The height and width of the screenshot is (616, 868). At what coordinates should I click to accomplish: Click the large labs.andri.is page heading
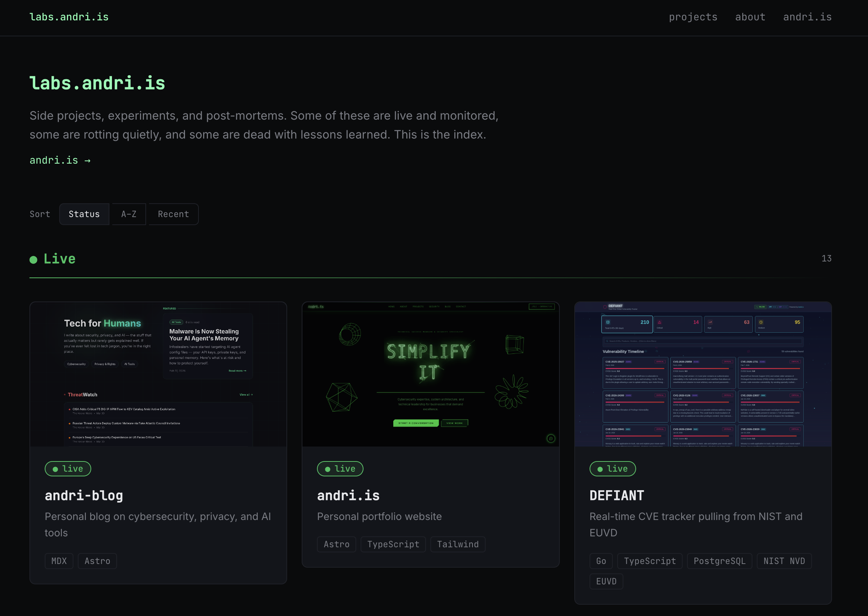click(x=97, y=83)
